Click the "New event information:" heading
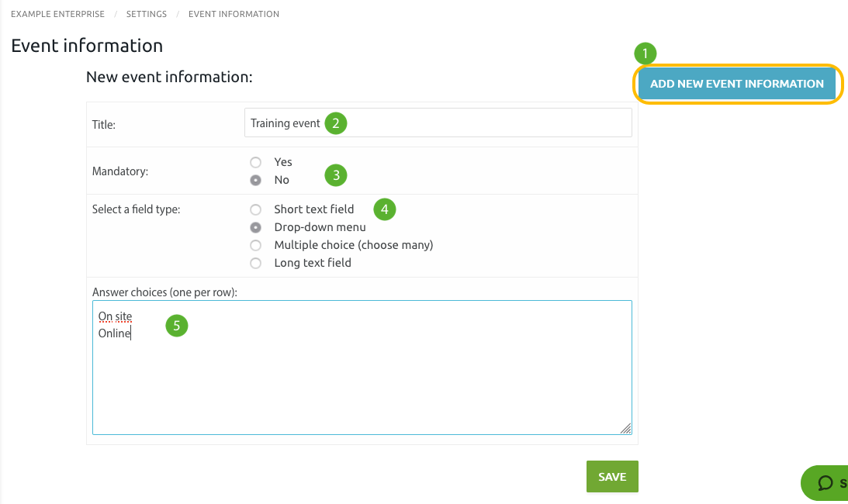Viewport: 848px width, 504px height. click(x=169, y=77)
